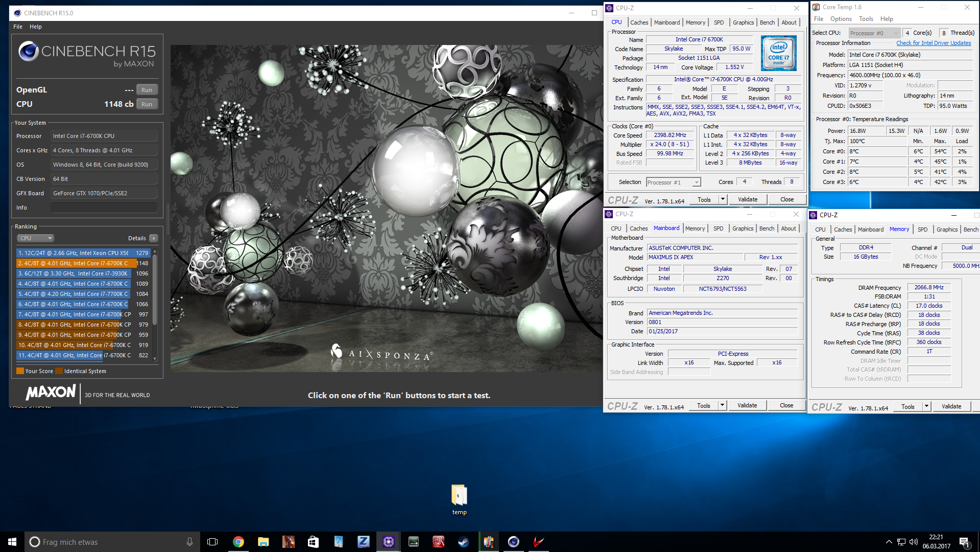Run the CPU benchmark in Cinebench
980x552 pixels.
[147, 104]
